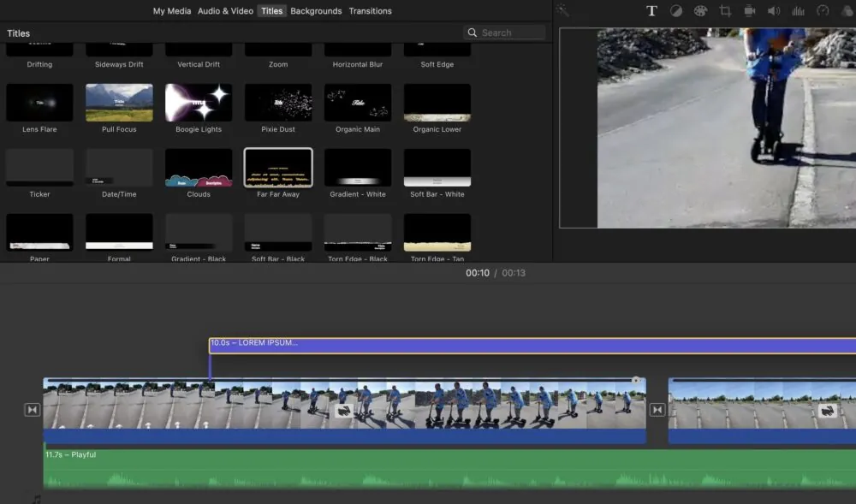This screenshot has height=504, width=856.
Task: Open the title settings T icon
Action: pyautogui.click(x=651, y=11)
